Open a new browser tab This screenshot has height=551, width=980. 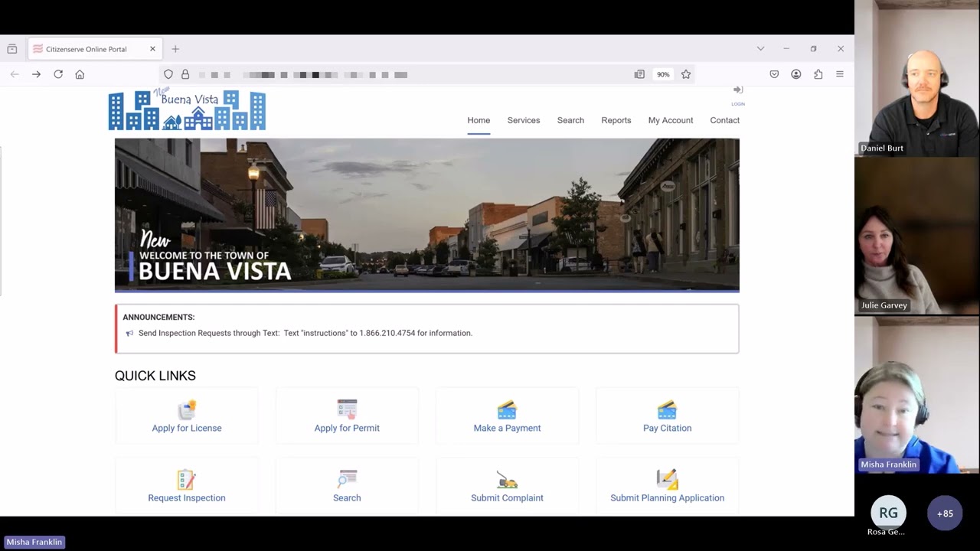click(175, 49)
